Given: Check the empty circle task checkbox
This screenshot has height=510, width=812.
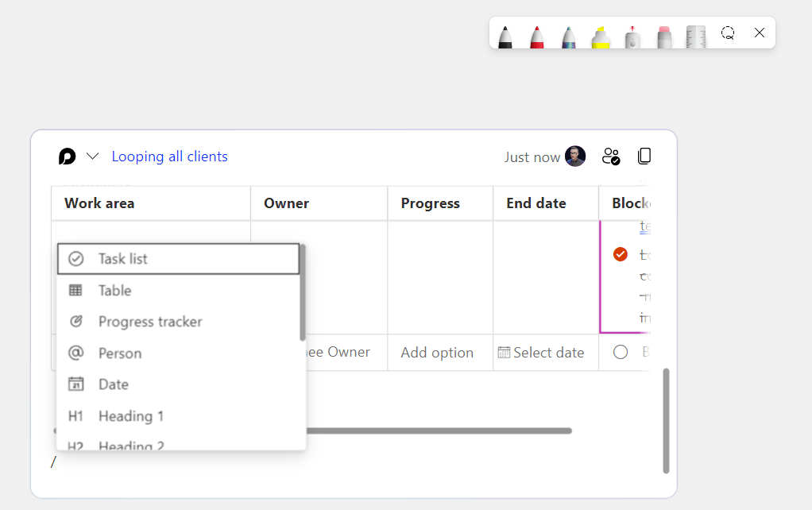Looking at the screenshot, I should pos(621,352).
